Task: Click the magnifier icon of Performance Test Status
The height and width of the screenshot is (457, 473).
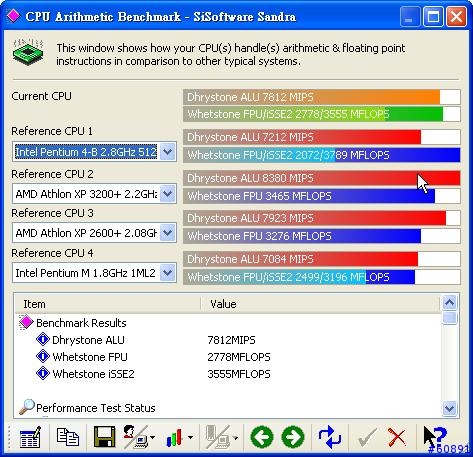Action: [27, 407]
